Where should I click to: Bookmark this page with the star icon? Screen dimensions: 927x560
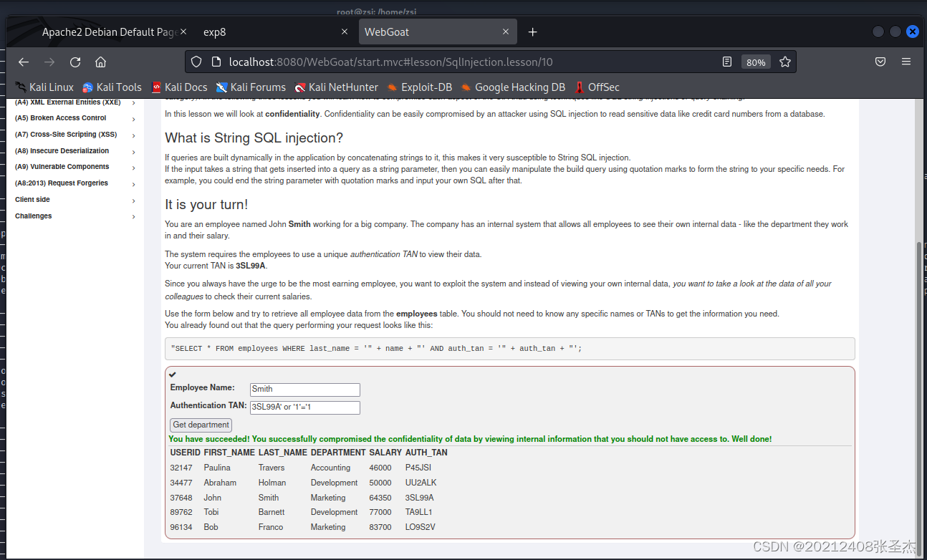click(785, 62)
